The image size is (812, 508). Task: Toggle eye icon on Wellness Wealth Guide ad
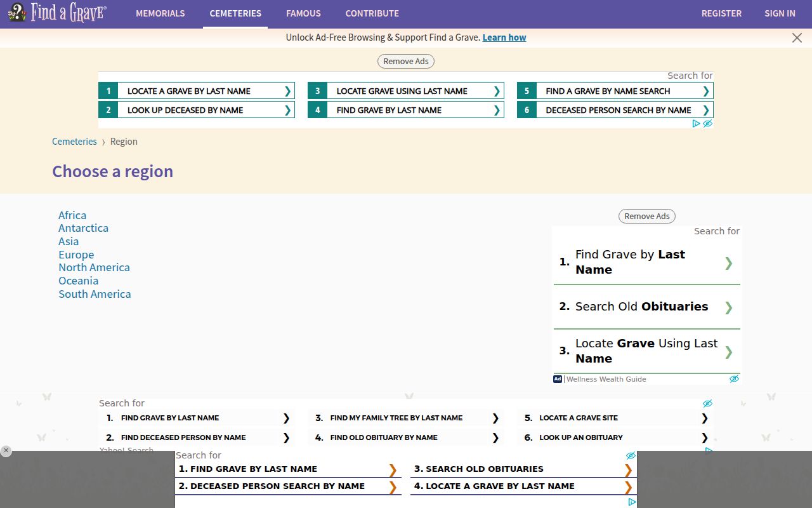point(734,379)
